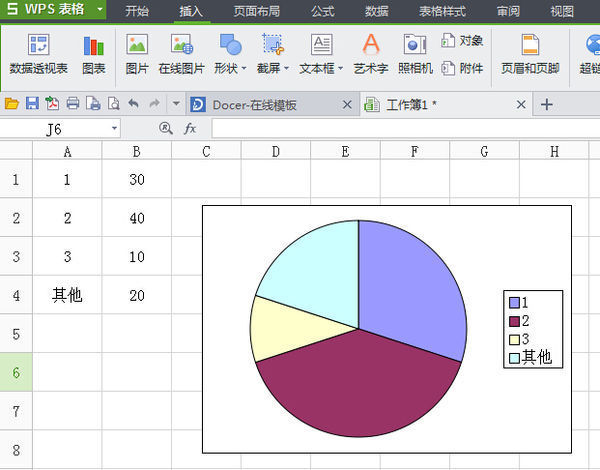Switch to the 公式 ribbon tab
This screenshot has height=470, width=600.
coord(323,11)
